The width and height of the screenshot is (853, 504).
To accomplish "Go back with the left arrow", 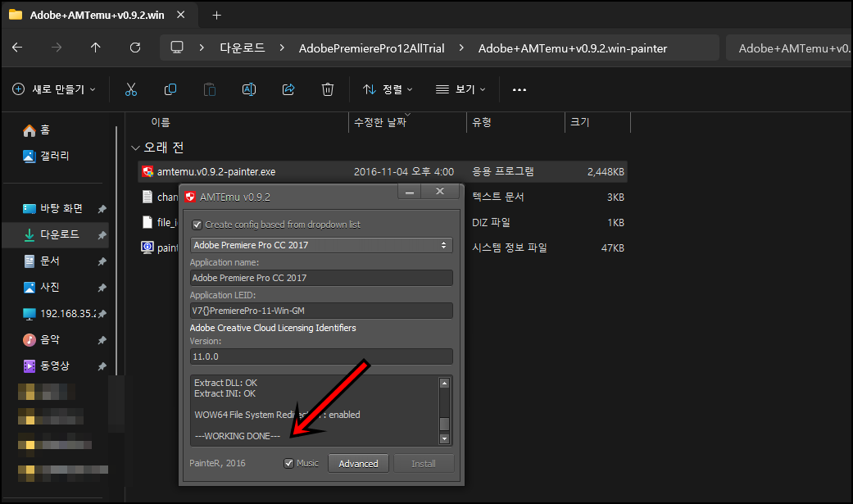I will (x=17, y=48).
